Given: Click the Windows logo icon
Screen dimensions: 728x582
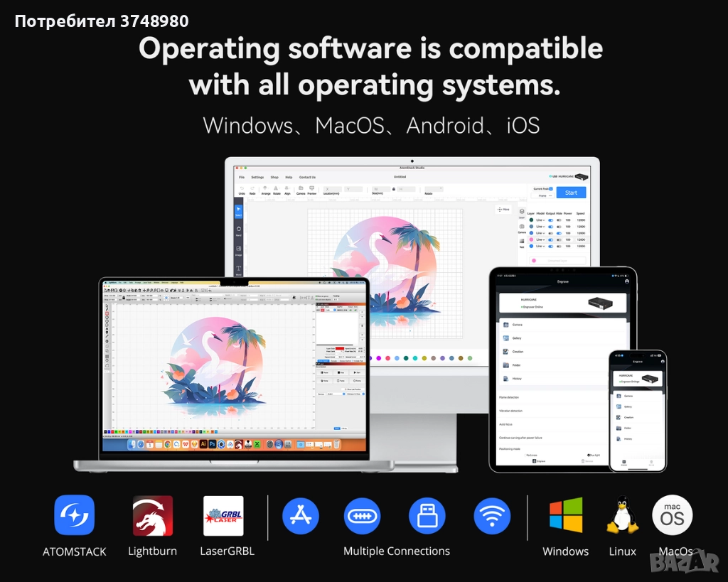Looking at the screenshot, I should pyautogui.click(x=565, y=515).
